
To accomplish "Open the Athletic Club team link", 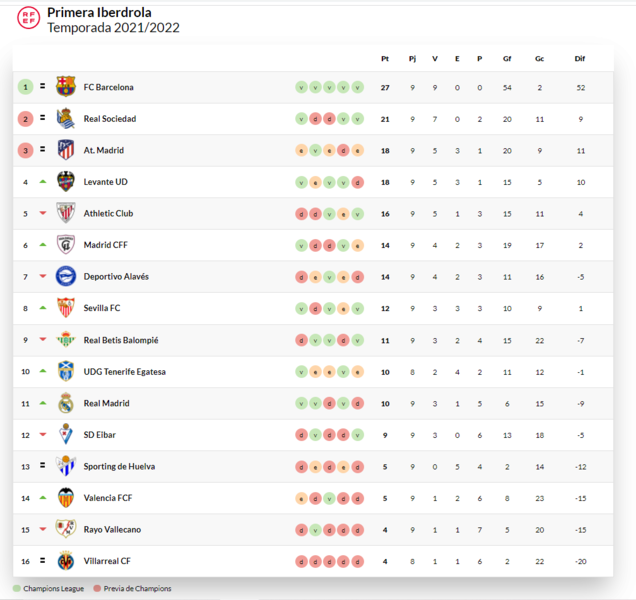I will point(108,213).
